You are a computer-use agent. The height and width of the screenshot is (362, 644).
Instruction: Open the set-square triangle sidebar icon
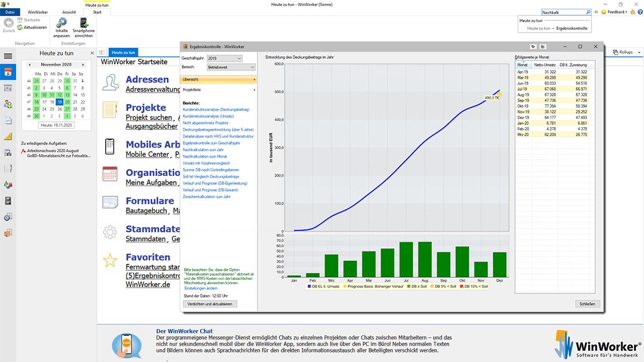point(8,136)
